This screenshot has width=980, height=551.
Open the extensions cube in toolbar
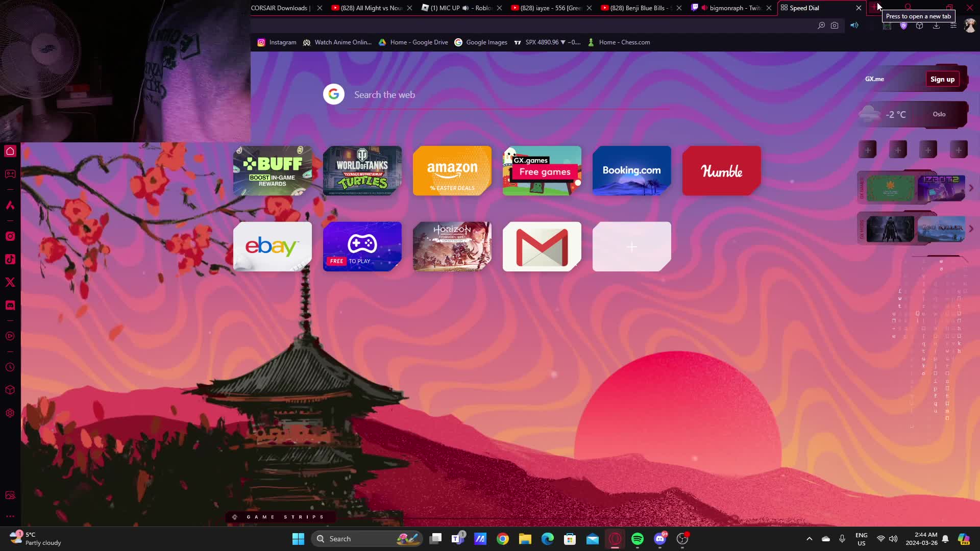(920, 25)
